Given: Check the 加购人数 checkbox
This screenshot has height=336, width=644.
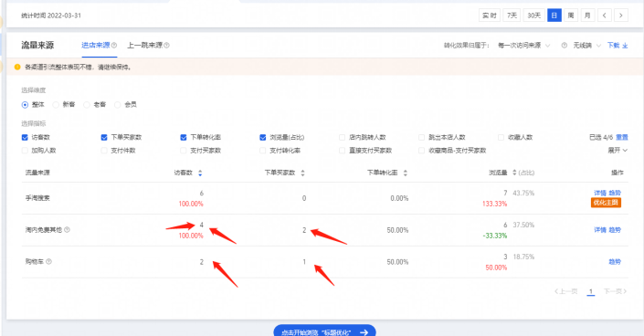Looking at the screenshot, I should [x=25, y=151].
